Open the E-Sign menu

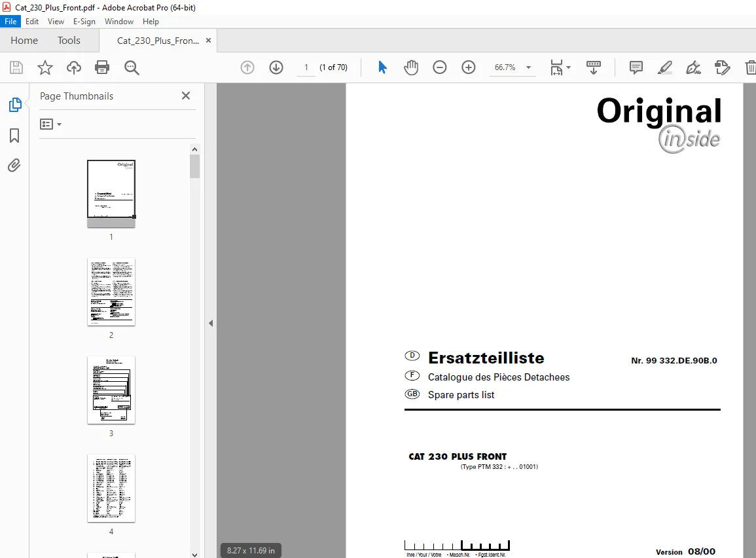pyautogui.click(x=84, y=22)
